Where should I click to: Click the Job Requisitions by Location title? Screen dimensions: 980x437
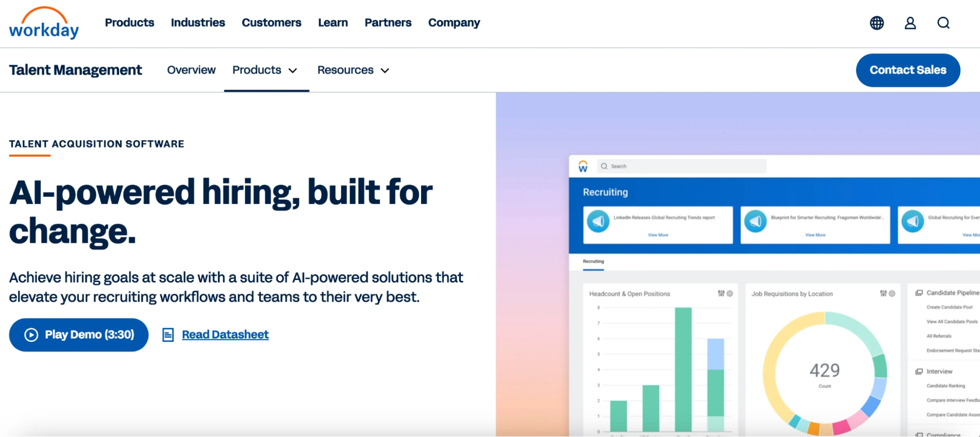792,294
